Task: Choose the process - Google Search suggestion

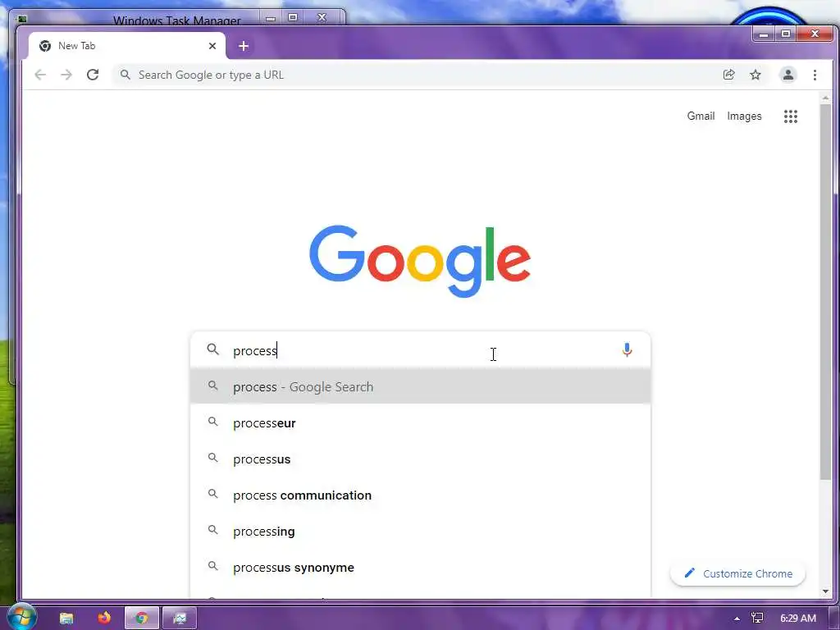Action: click(421, 387)
